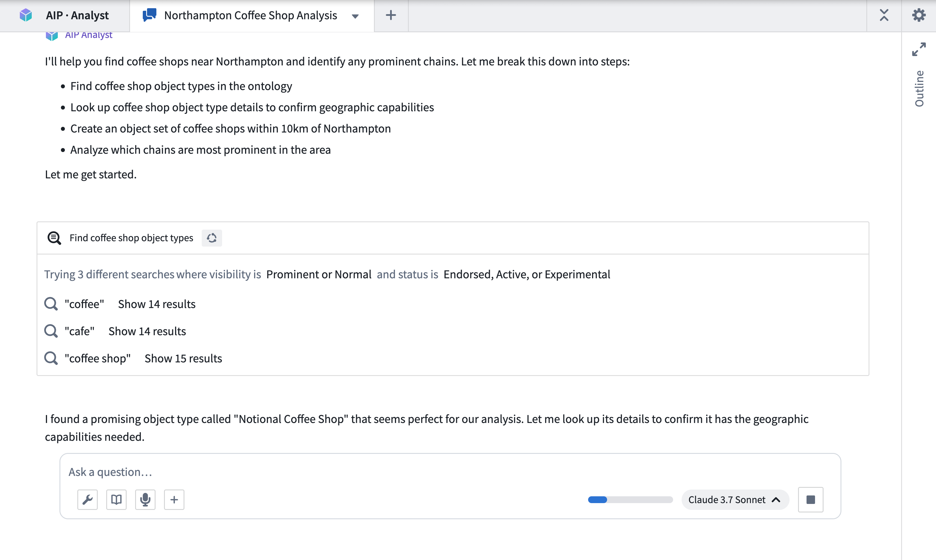Activate the microphone voice input
The image size is (936, 560).
(145, 499)
